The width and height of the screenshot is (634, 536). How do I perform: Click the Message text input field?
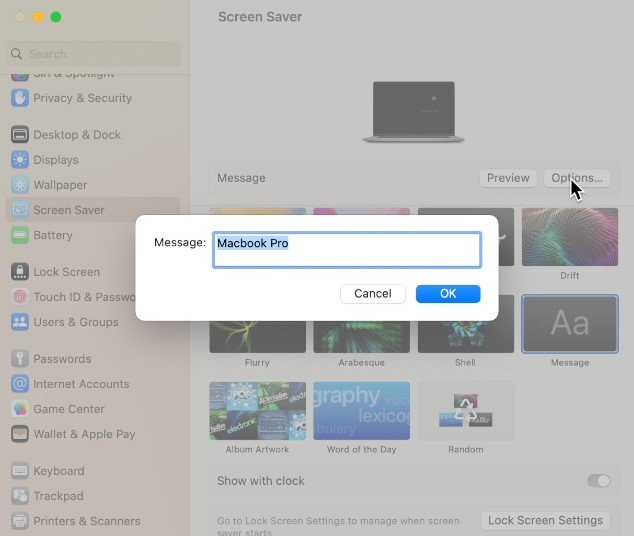point(346,250)
